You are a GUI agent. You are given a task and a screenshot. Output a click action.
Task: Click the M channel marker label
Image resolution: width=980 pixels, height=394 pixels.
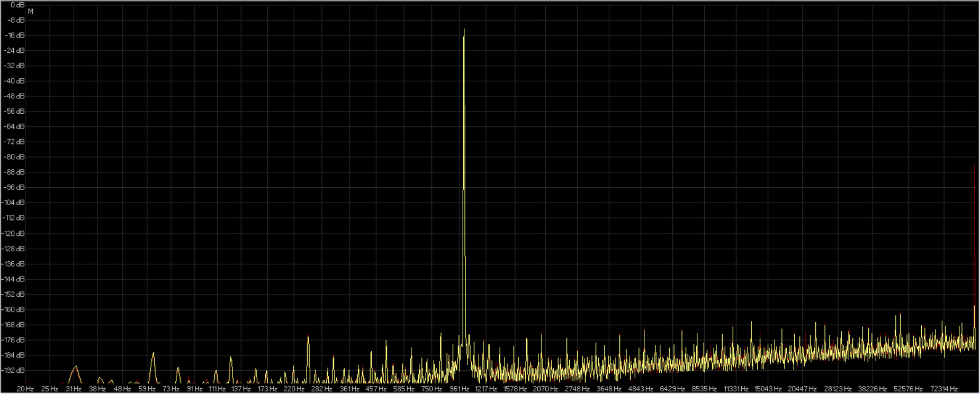point(31,12)
